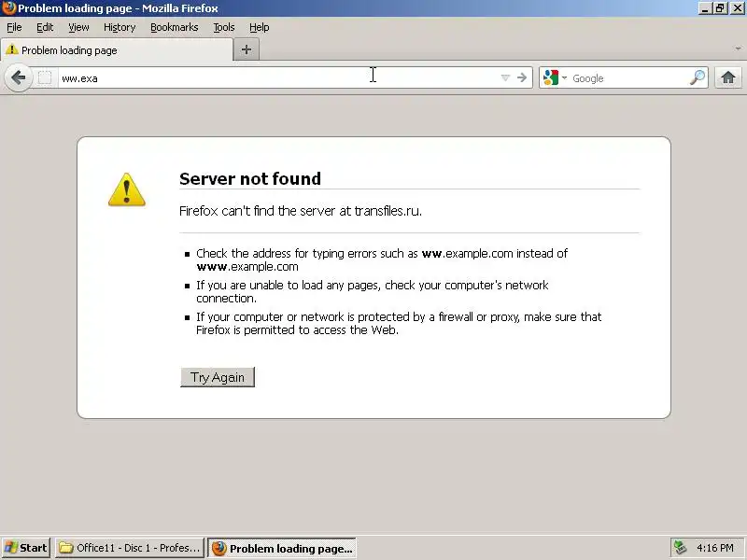Click the Try Again button
The image size is (747, 560).
point(218,377)
